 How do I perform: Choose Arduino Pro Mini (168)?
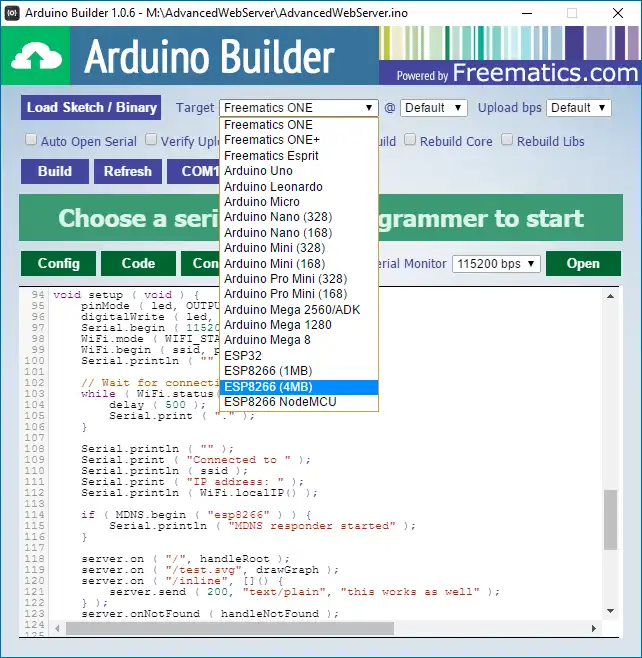coord(299,294)
